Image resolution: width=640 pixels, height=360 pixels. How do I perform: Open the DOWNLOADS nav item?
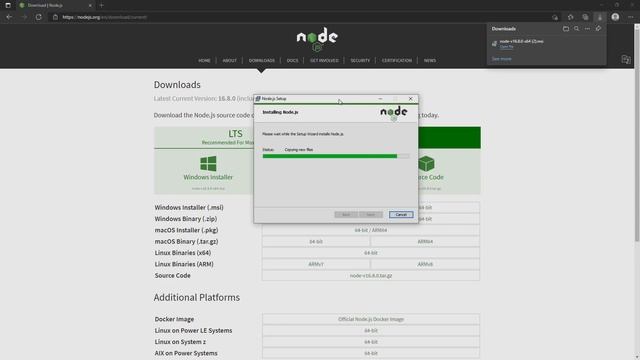262,60
